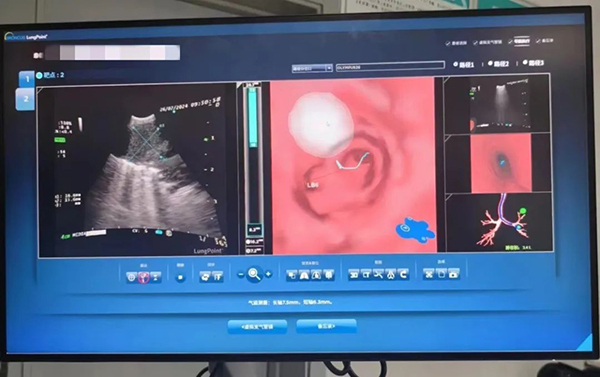This screenshot has height=377, width=600.
Task: Select the 路径1 radio button
Action: (x=455, y=64)
